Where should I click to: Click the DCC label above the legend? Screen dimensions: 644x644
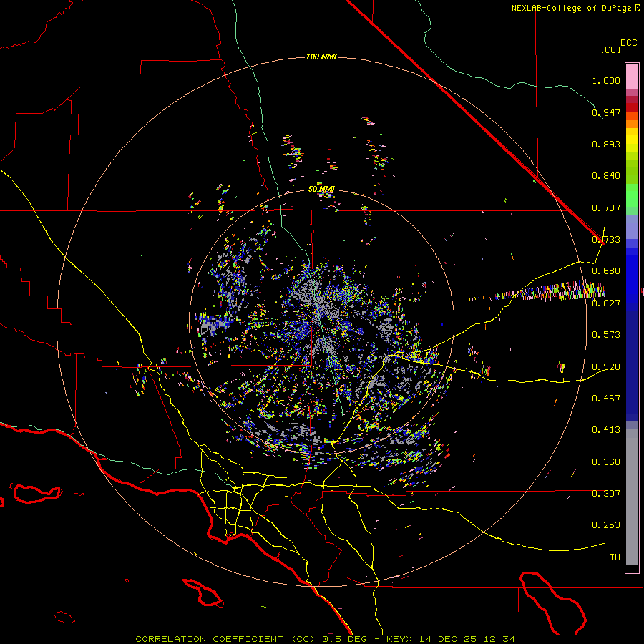tap(629, 43)
